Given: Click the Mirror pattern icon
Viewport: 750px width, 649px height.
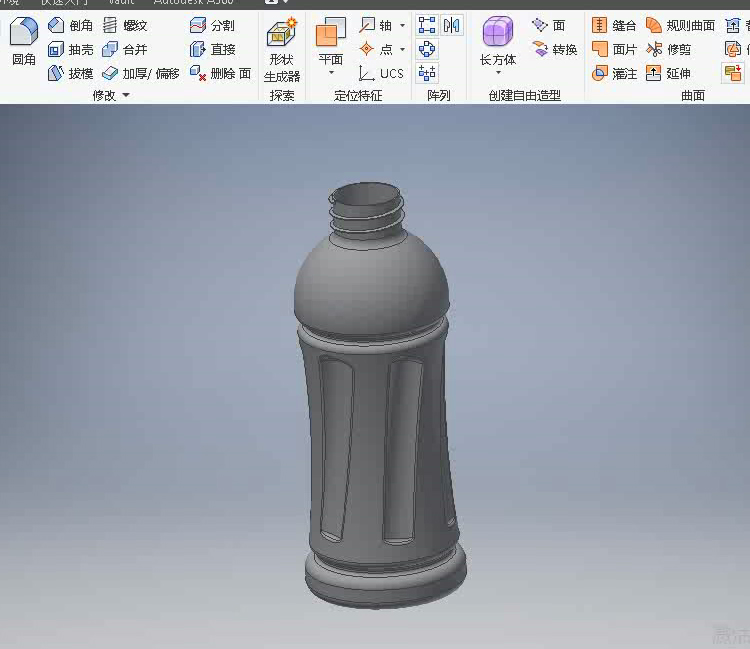Looking at the screenshot, I should point(452,26).
